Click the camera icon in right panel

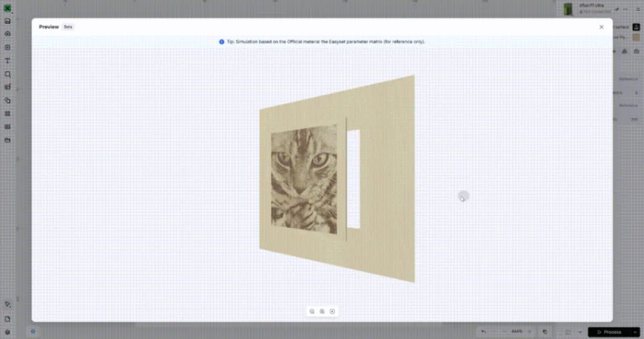(x=636, y=52)
